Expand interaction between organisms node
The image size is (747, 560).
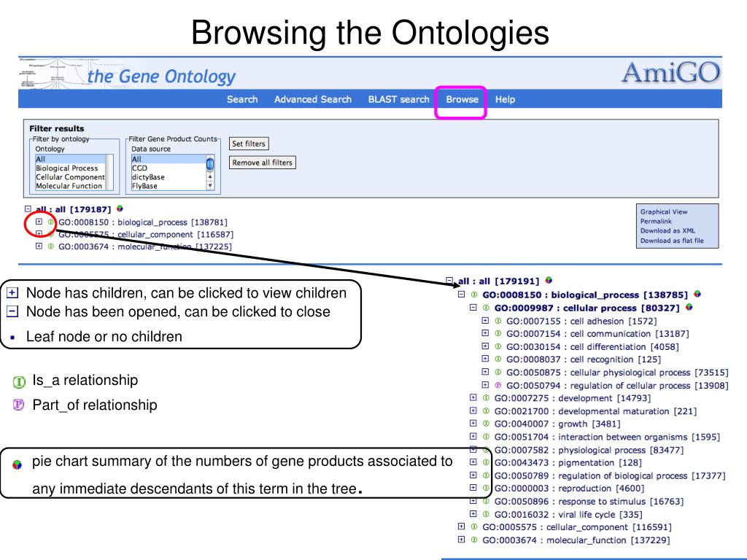click(473, 436)
